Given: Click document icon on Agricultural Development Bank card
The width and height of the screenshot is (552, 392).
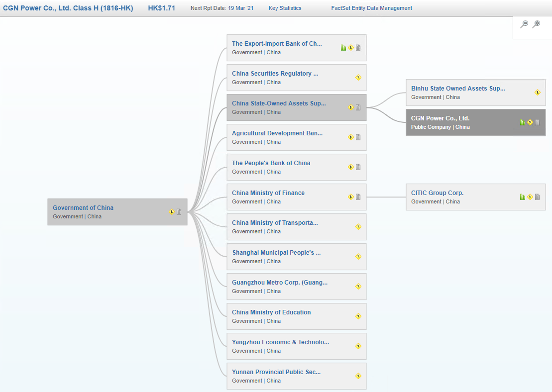Looking at the screenshot, I should pos(358,137).
